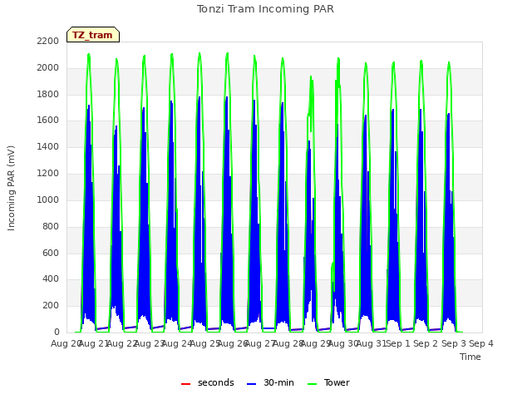Click the 2200 y-axis tick label

coord(48,41)
